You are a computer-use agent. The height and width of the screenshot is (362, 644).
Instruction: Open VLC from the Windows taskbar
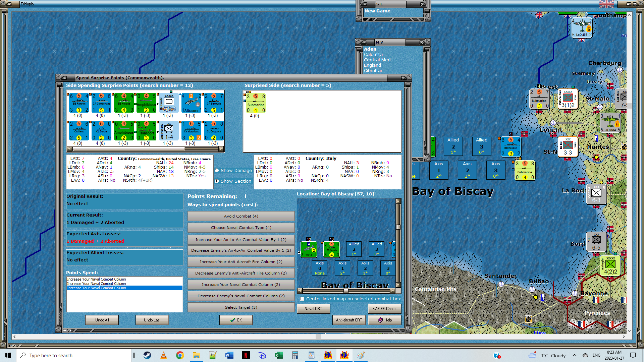[164, 356]
